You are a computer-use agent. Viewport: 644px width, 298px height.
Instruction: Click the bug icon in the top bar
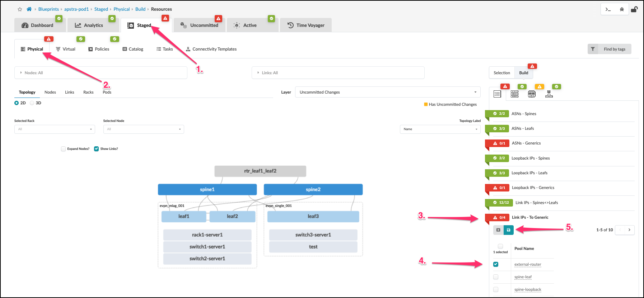(x=622, y=9)
